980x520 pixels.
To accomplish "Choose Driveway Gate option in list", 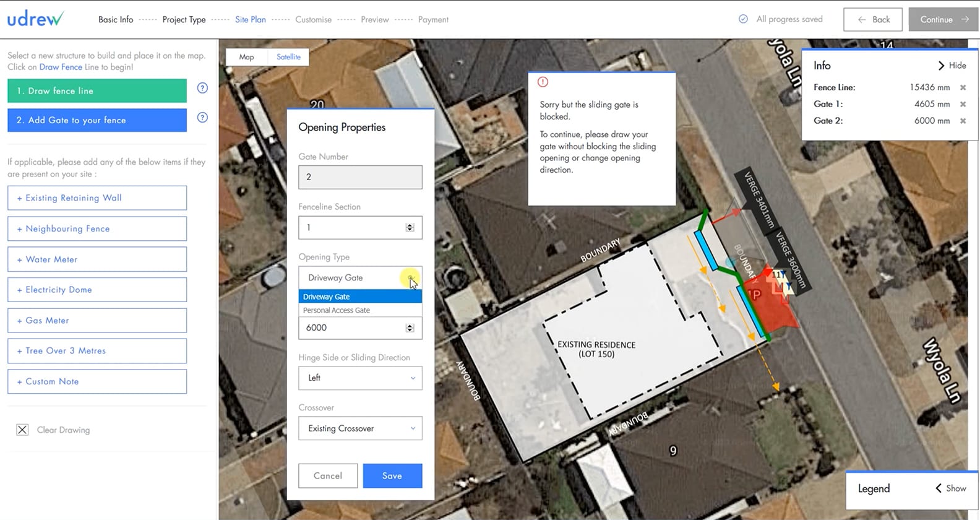I will point(360,297).
